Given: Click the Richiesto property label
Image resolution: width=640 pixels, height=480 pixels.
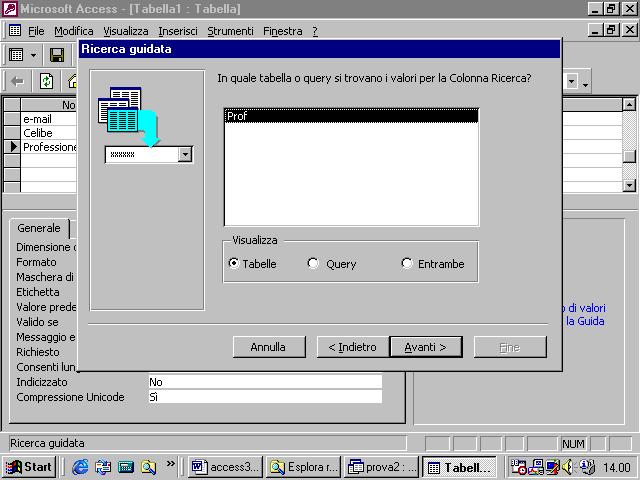Looking at the screenshot, I should [x=38, y=352].
